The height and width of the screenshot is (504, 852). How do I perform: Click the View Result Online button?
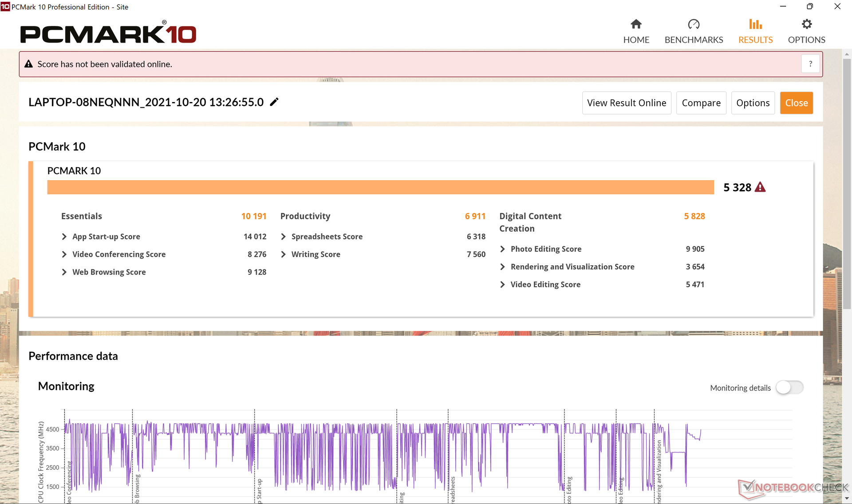626,103
